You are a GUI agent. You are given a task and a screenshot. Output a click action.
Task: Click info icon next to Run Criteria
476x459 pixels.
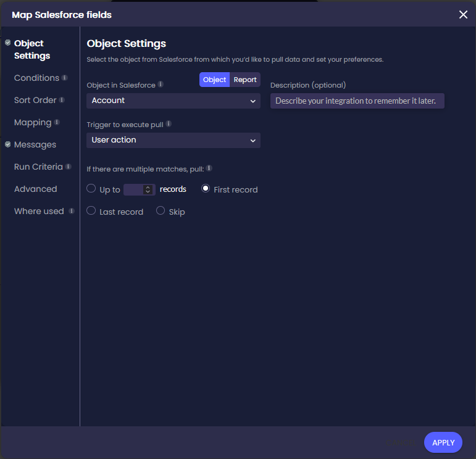point(69,167)
